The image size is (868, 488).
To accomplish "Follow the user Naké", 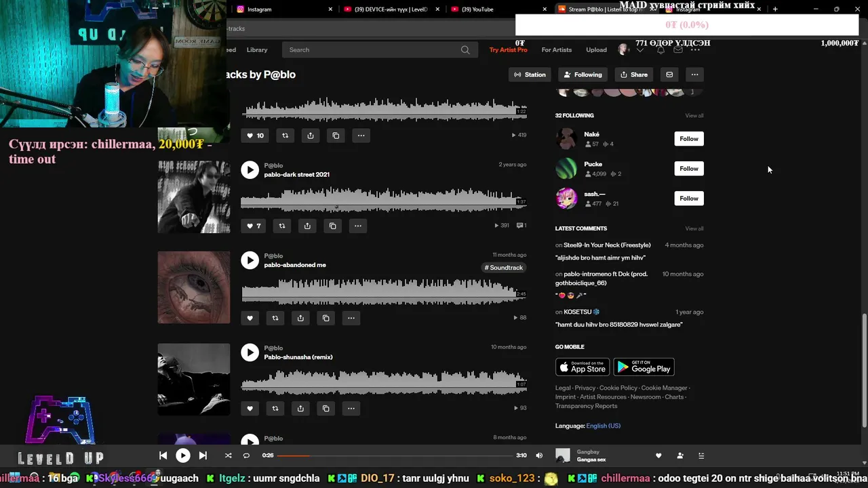I will [x=689, y=139].
